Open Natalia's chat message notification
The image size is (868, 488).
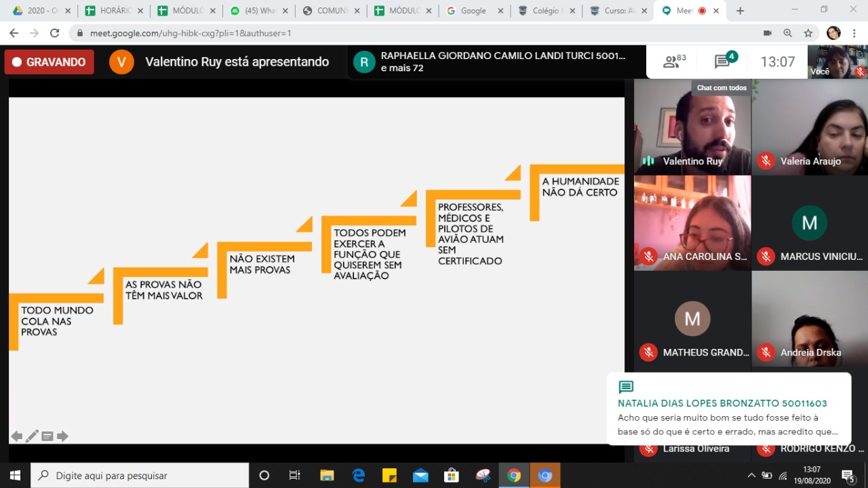(x=728, y=409)
